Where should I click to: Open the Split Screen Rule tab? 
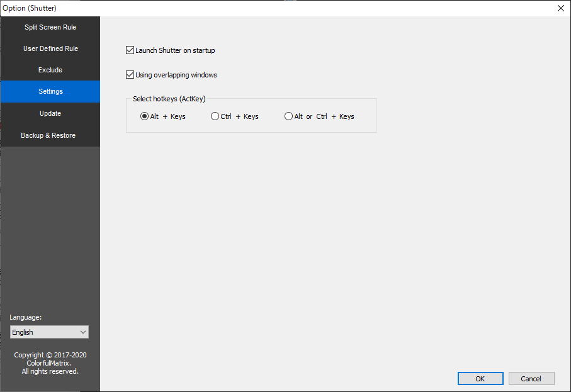[50, 27]
